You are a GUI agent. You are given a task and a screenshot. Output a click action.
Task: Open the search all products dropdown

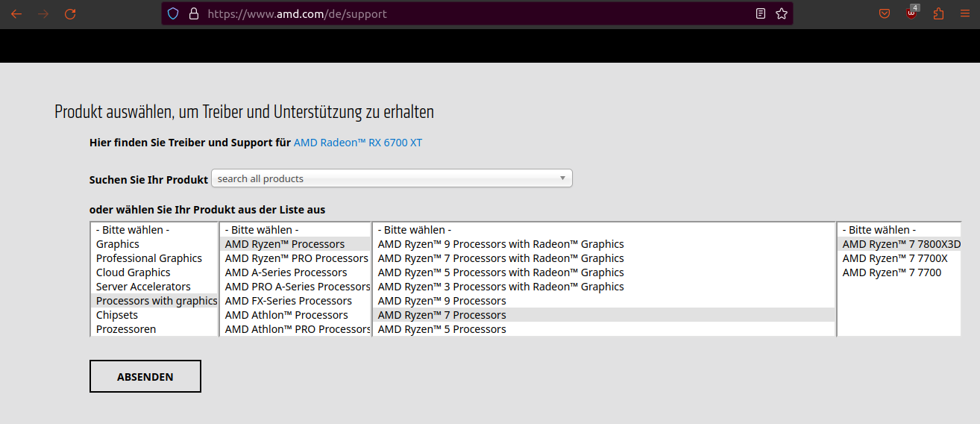(392, 178)
